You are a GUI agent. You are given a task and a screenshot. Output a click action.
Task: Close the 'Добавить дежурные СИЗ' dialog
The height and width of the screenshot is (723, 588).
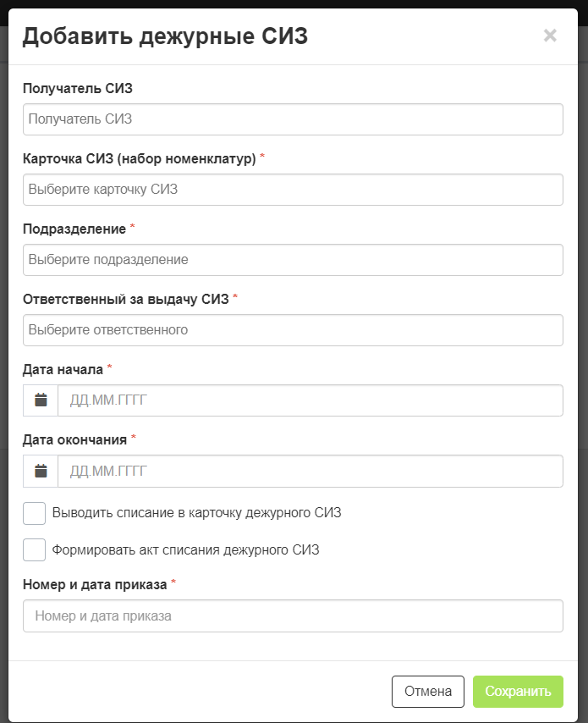(550, 36)
